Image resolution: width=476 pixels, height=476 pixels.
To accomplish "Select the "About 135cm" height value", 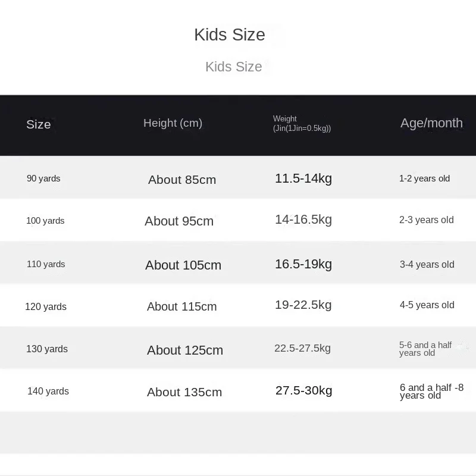I will (x=184, y=392).
